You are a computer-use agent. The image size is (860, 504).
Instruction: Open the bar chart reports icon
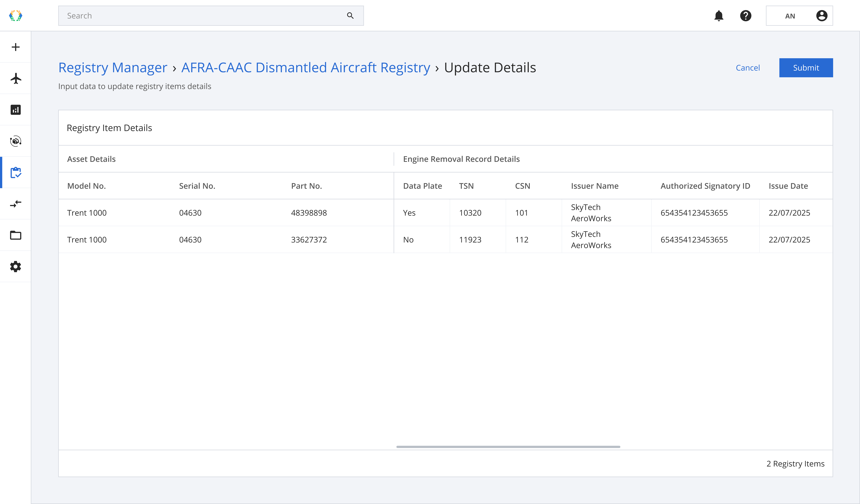coord(15,110)
